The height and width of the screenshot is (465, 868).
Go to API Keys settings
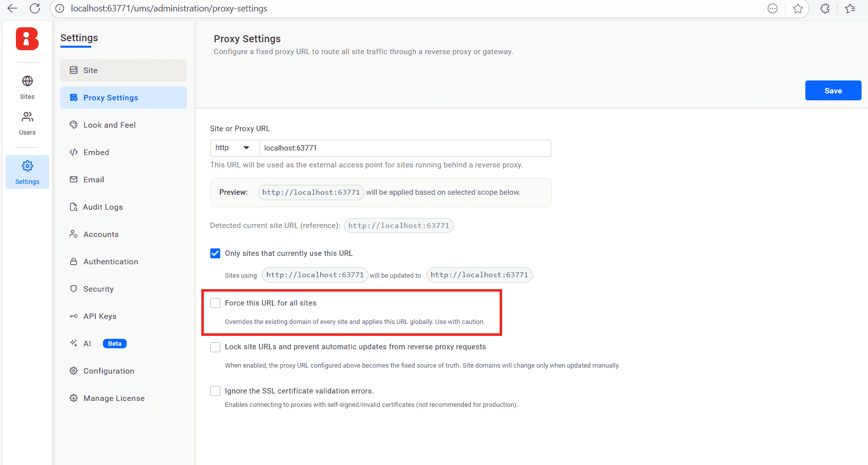coord(99,316)
